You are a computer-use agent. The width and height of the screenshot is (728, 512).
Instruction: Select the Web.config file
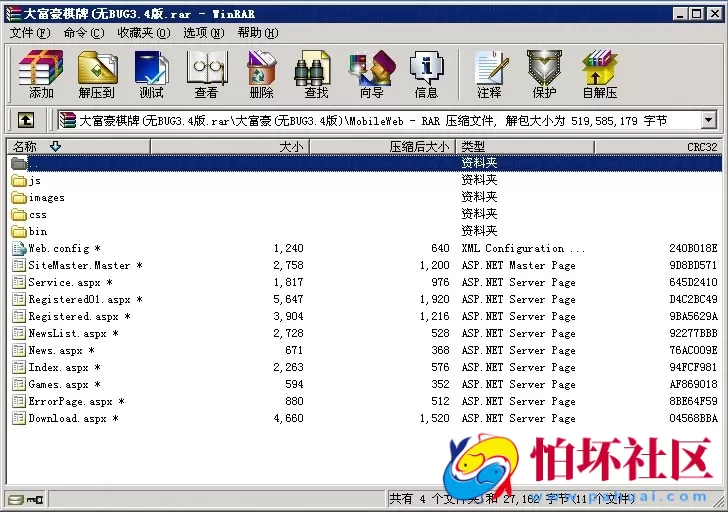coord(58,248)
